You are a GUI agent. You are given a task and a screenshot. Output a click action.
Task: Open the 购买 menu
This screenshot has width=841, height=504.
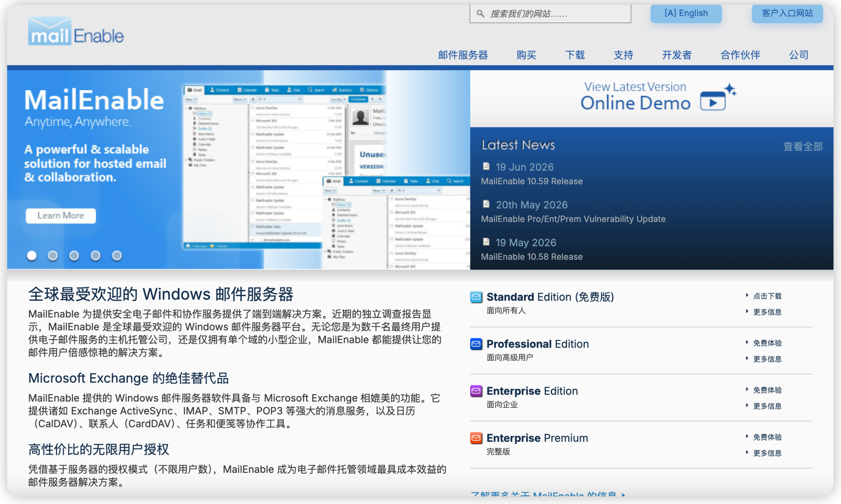526,55
